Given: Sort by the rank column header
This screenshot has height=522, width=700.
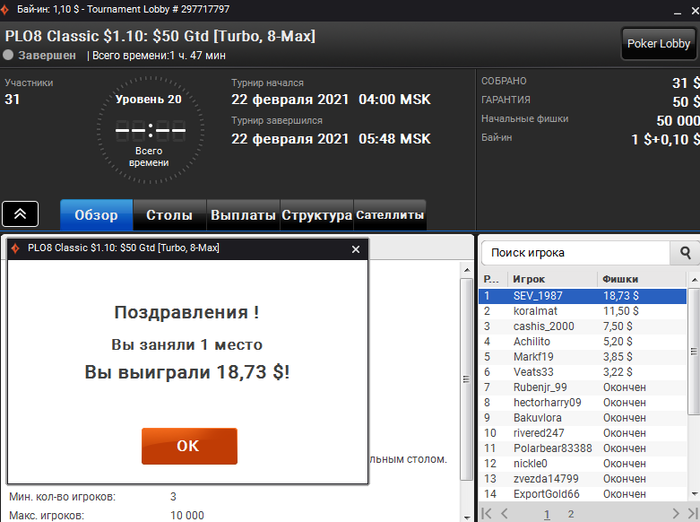Looking at the screenshot, I should pos(493,279).
